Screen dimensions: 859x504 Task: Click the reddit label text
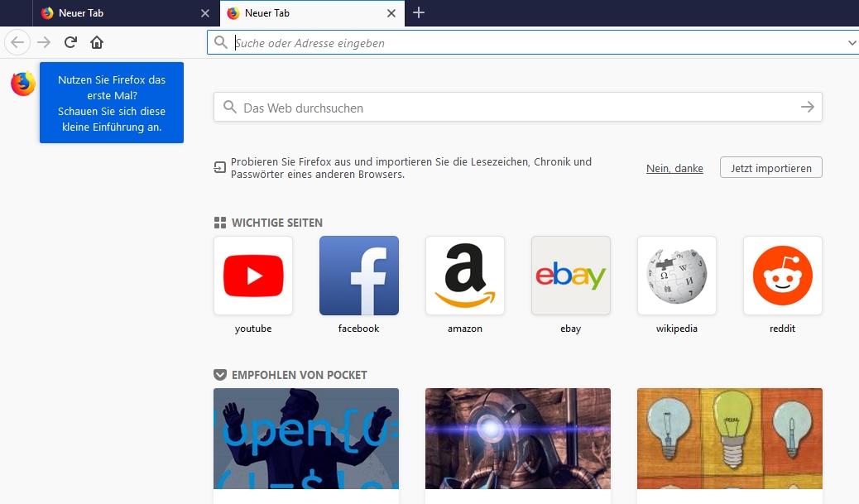pos(782,329)
